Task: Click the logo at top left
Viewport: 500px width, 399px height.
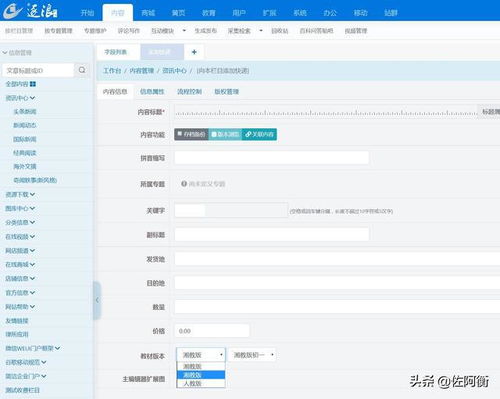Action: click(31, 11)
